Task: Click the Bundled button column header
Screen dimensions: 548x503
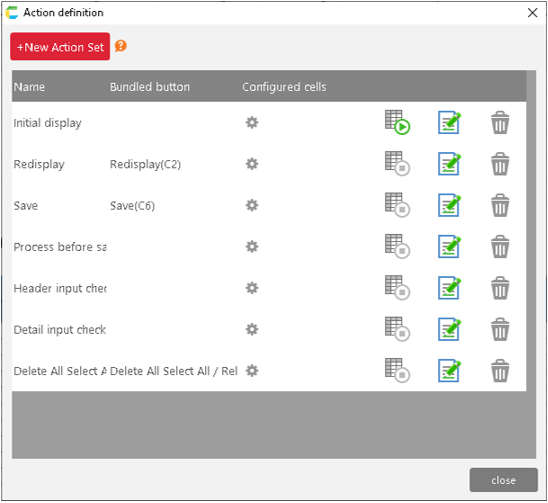Action: pos(150,87)
